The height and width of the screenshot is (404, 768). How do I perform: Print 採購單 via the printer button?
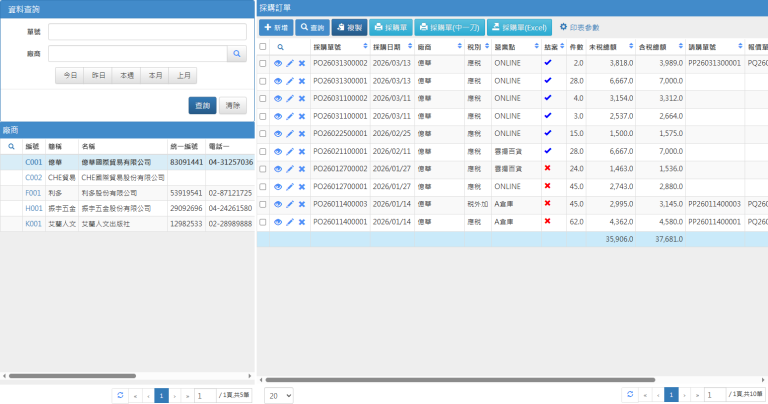391,27
